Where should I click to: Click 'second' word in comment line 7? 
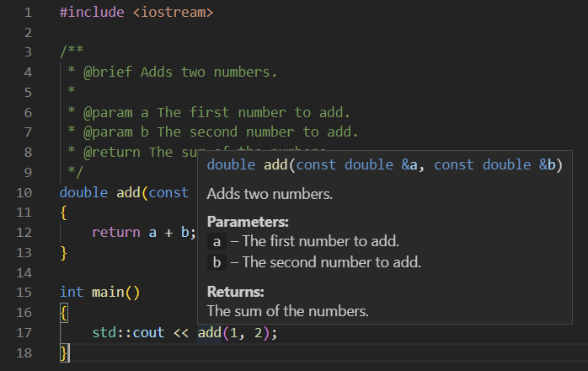pyautogui.click(x=213, y=132)
